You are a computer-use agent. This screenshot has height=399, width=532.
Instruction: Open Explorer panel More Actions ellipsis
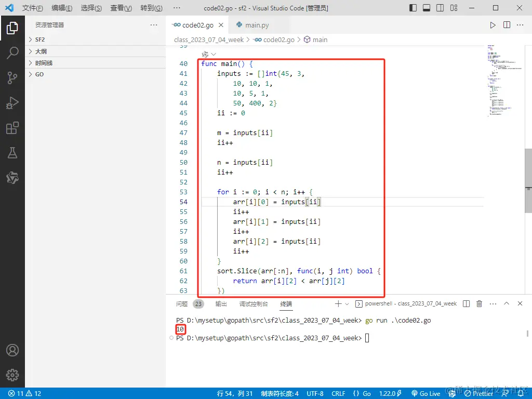click(x=154, y=25)
